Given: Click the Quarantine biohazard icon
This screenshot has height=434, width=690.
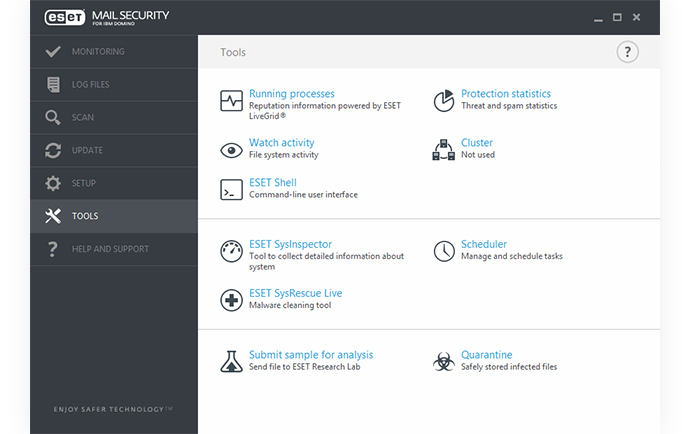Looking at the screenshot, I should click(444, 361).
